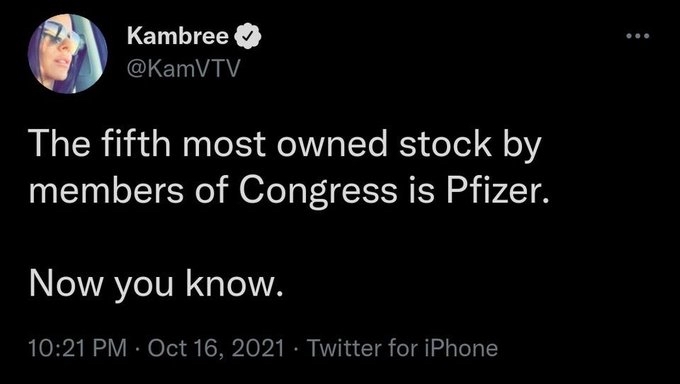Screen dimensions: 680x384
Task: Click the Oct 16, 2021 date
Action: pyautogui.click(x=216, y=348)
